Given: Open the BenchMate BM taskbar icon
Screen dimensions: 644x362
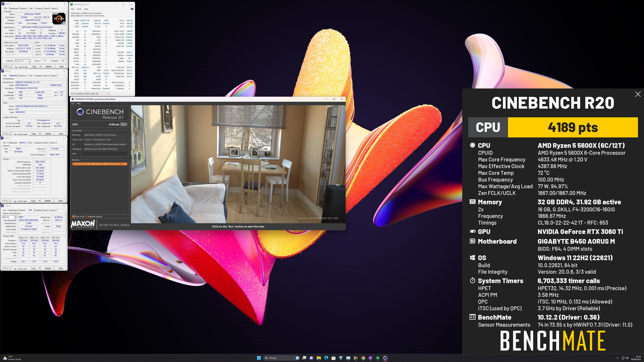Looking at the screenshot, I should tap(356, 358).
